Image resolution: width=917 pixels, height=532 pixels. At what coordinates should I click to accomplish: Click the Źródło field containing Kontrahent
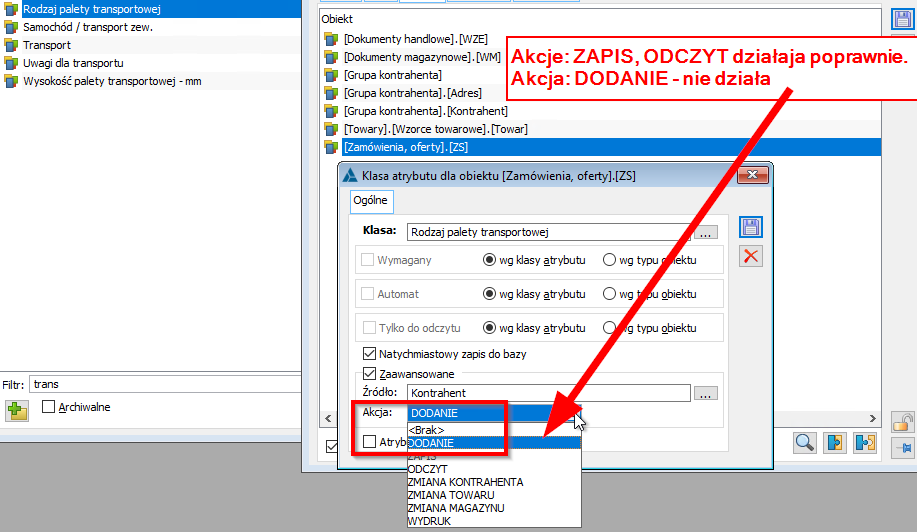pyautogui.click(x=549, y=393)
